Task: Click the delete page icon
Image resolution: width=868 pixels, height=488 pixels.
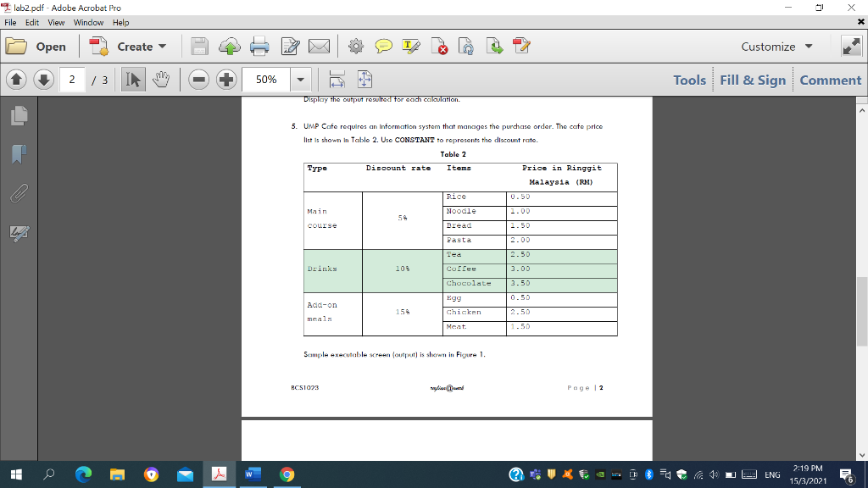Action: click(x=439, y=47)
